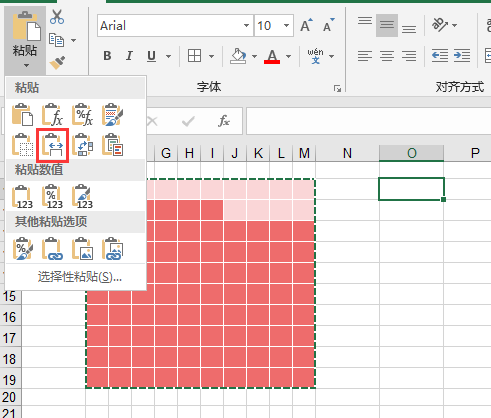Select Paste No Borders icon

[23, 145]
